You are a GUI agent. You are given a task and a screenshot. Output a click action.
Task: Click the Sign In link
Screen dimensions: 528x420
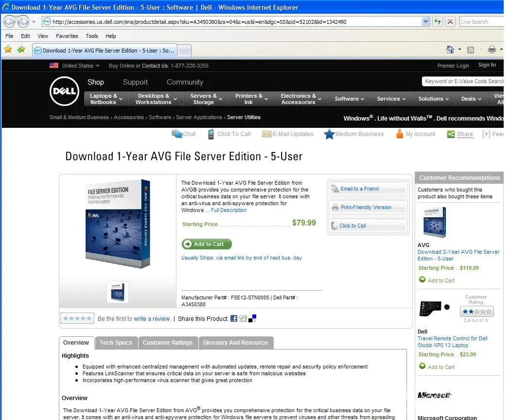point(487,65)
